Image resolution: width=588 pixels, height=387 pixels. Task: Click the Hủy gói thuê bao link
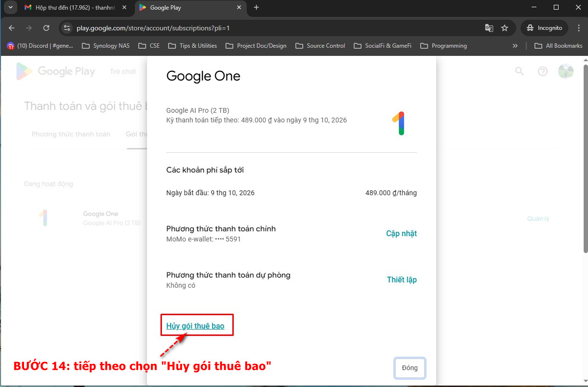[195, 326]
